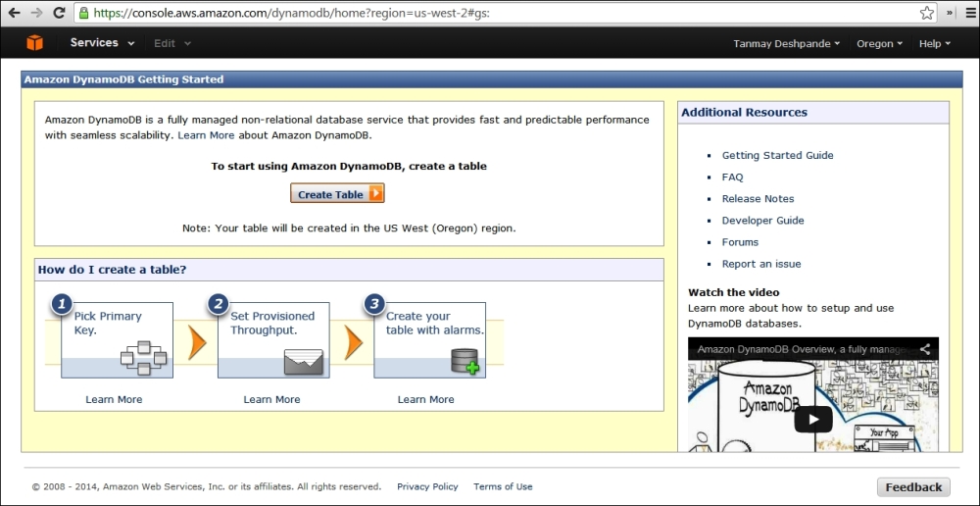The height and width of the screenshot is (506, 980).
Task: Click the 'Additional Resources' heading
Action: (745, 113)
